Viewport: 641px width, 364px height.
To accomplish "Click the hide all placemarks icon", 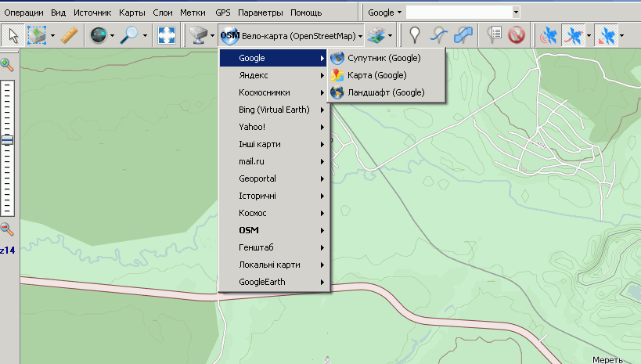I will point(516,35).
